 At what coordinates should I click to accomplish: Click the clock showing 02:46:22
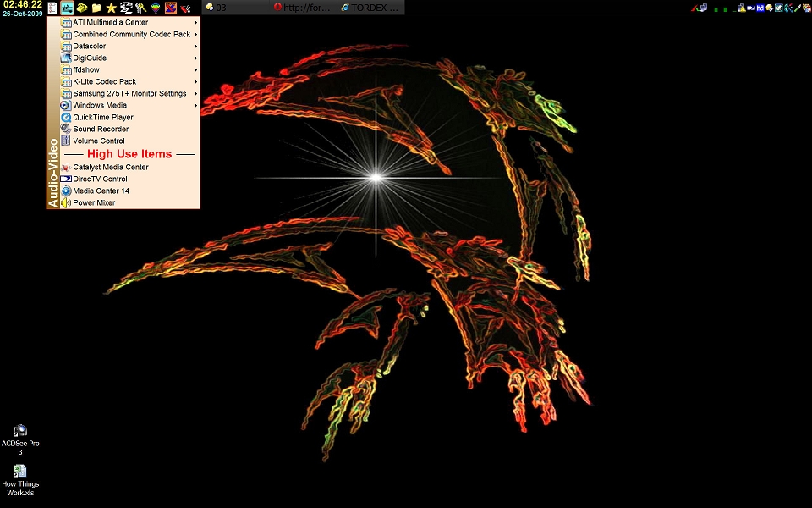pos(22,5)
